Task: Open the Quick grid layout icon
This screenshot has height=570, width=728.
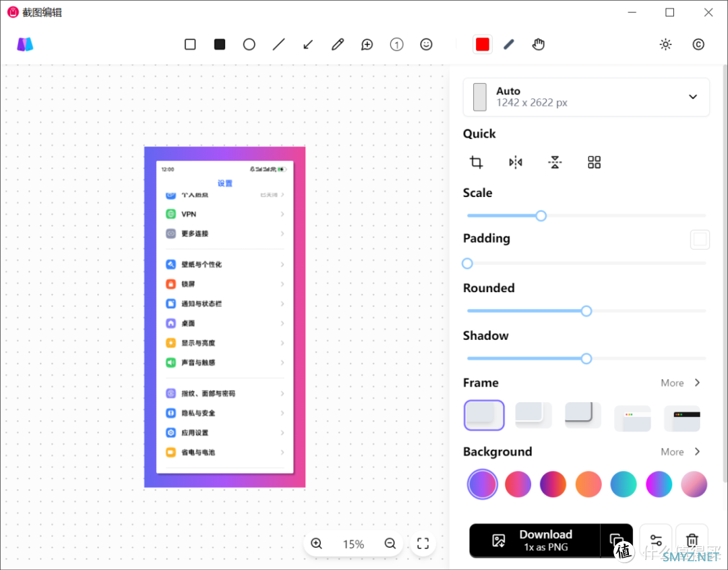Action: 595,162
